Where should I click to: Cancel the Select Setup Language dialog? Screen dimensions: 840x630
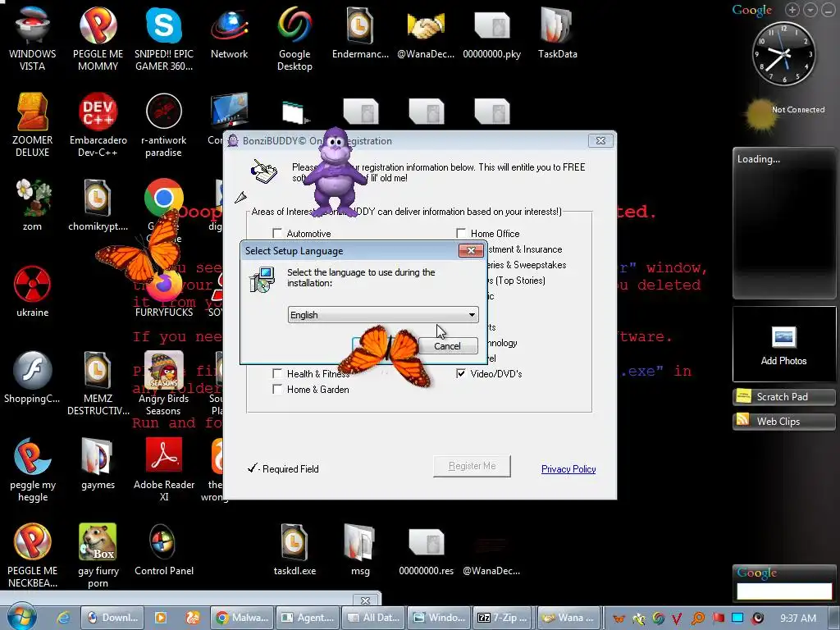(x=447, y=346)
